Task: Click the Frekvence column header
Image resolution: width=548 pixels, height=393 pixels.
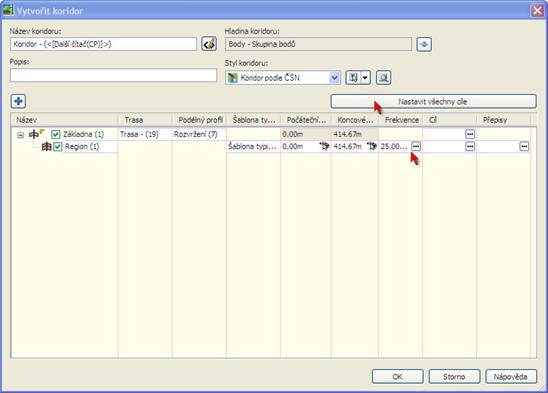Action: click(x=401, y=120)
